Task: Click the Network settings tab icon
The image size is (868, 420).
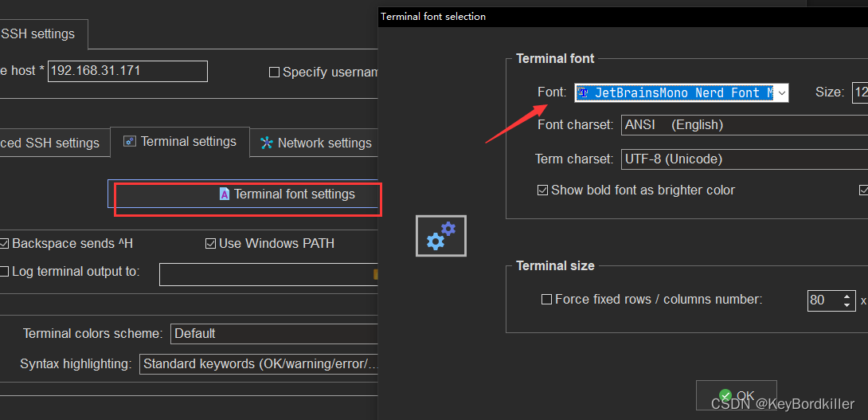Action: (267, 143)
